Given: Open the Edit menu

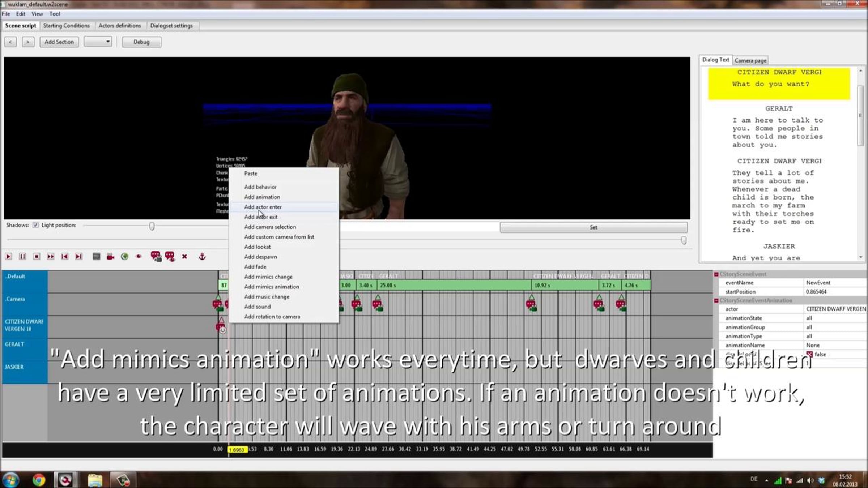Looking at the screenshot, I should coord(21,14).
